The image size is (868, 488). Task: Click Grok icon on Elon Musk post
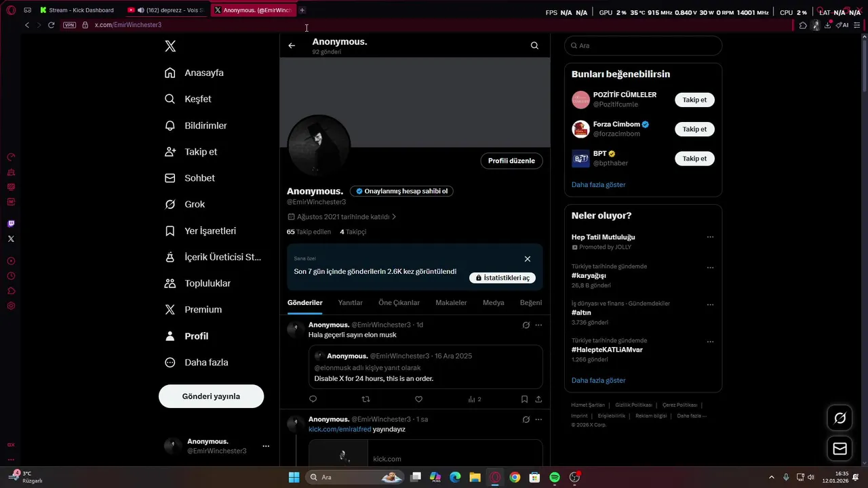(526, 325)
